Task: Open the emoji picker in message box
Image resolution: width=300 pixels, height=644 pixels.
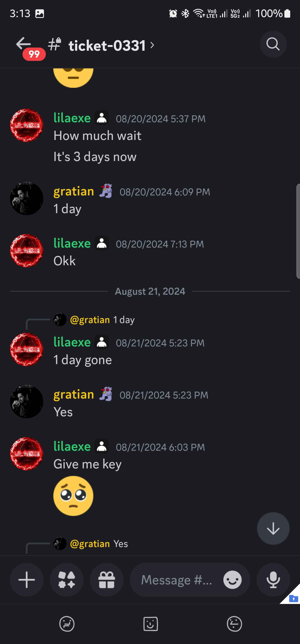Action: pos(232,580)
